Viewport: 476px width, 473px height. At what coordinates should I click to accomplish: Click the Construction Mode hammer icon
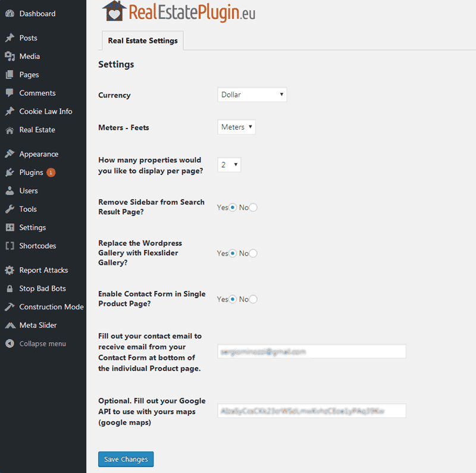click(10, 307)
